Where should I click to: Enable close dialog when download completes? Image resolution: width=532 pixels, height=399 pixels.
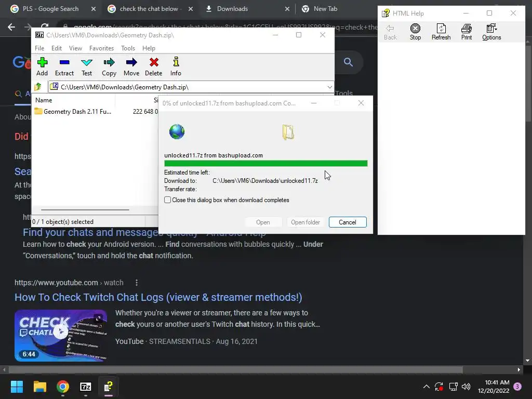168,200
